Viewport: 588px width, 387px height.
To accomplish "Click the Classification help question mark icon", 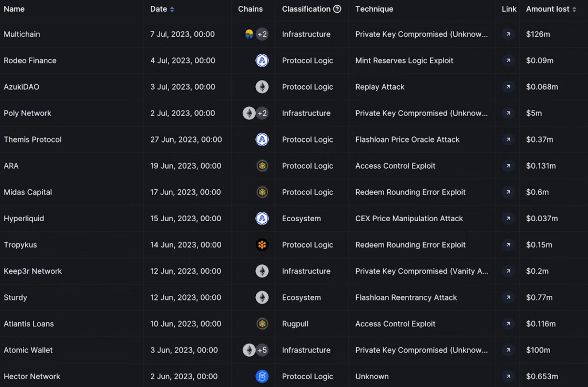I will click(337, 9).
